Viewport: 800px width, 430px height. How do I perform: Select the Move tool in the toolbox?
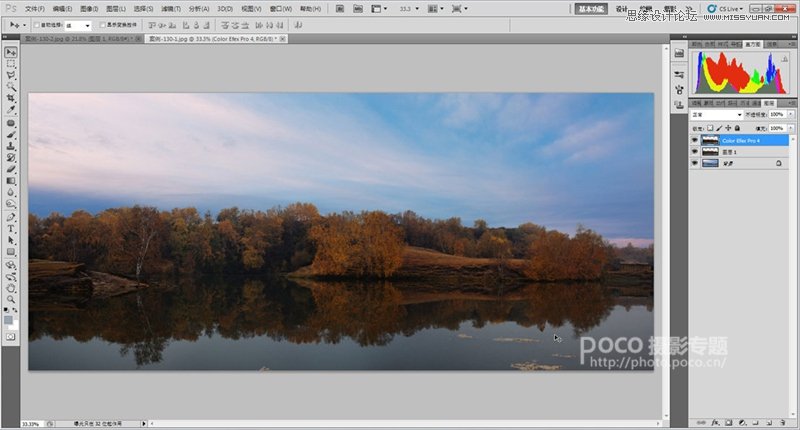click(11, 53)
